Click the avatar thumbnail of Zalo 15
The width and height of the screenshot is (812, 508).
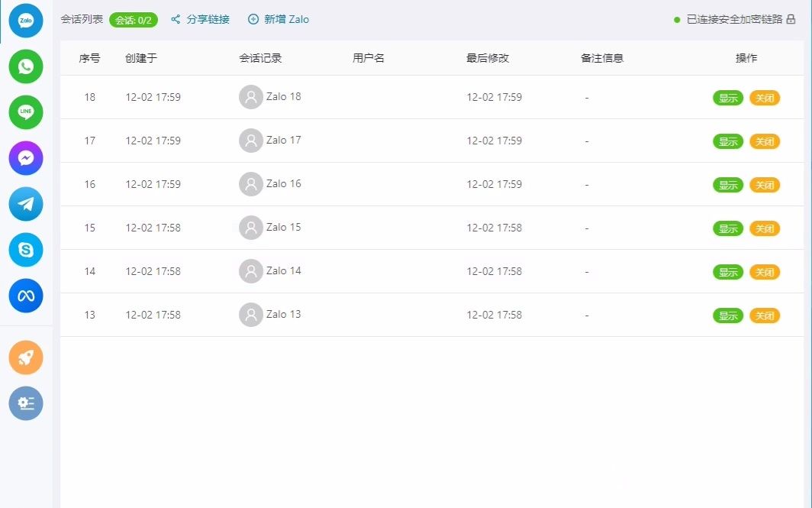pos(251,228)
